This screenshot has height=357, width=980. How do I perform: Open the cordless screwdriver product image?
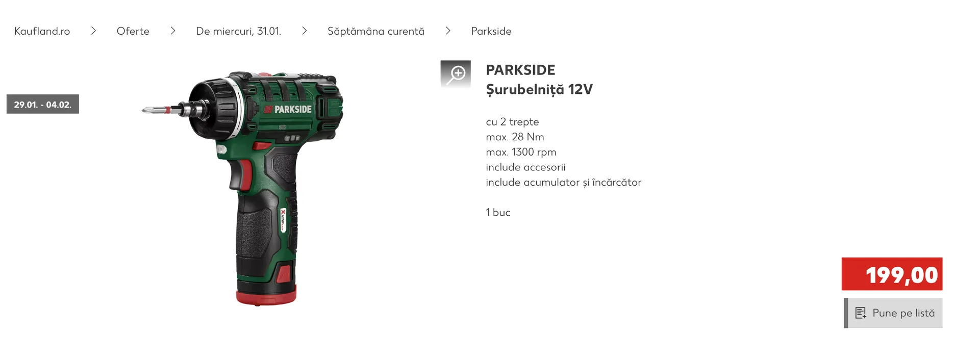[x=243, y=188]
